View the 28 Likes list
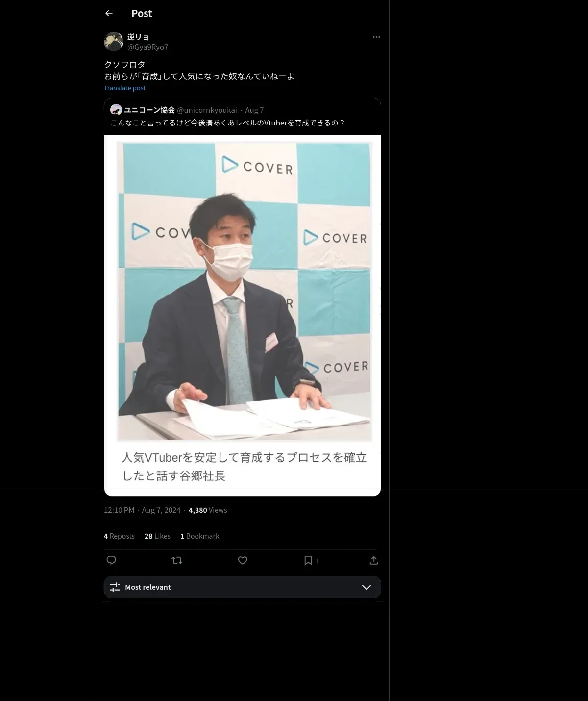The image size is (588, 701). coord(157,536)
